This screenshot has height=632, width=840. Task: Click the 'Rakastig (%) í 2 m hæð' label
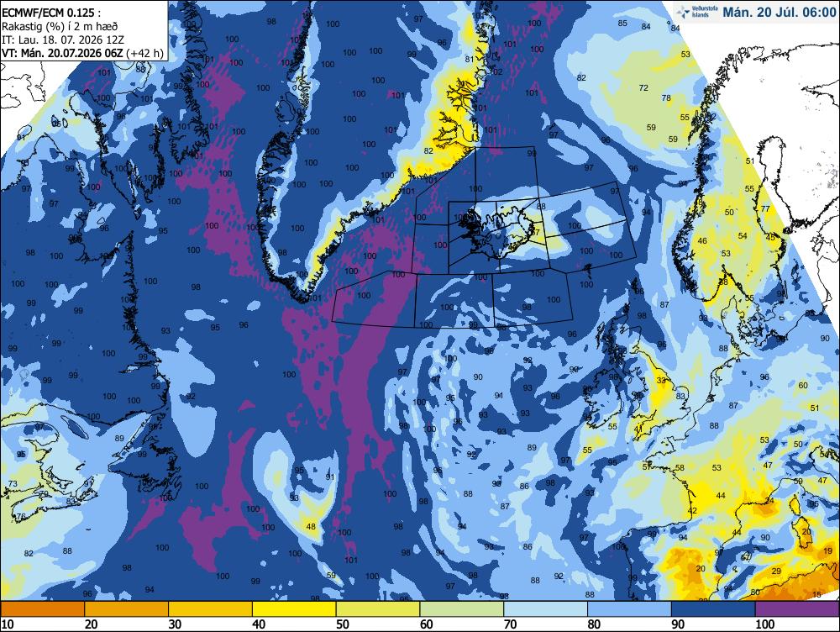60,26
